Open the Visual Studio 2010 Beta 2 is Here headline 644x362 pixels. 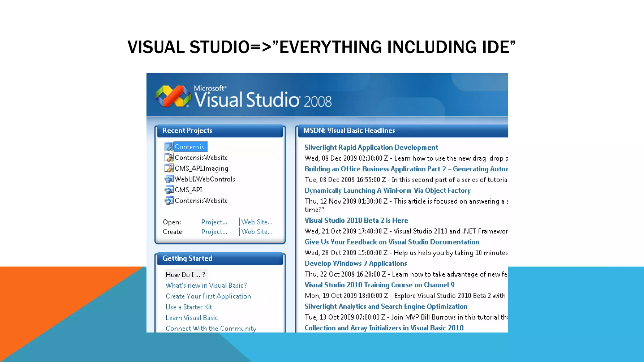[x=356, y=221]
